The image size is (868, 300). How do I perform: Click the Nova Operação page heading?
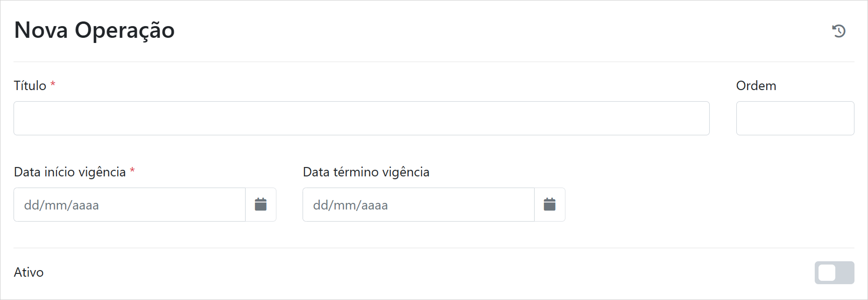tap(94, 30)
